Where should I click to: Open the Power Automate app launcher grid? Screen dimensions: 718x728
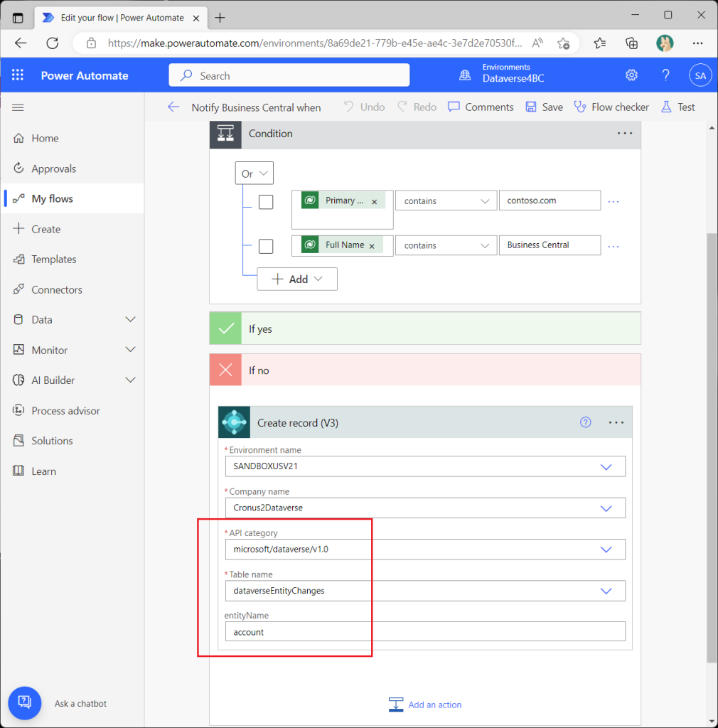18,75
